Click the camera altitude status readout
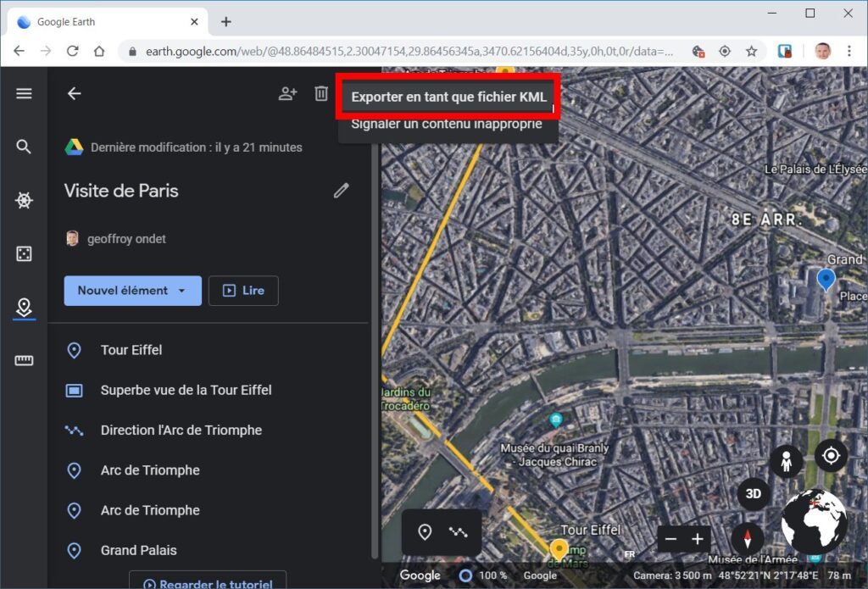The height and width of the screenshot is (589, 868). 672,575
